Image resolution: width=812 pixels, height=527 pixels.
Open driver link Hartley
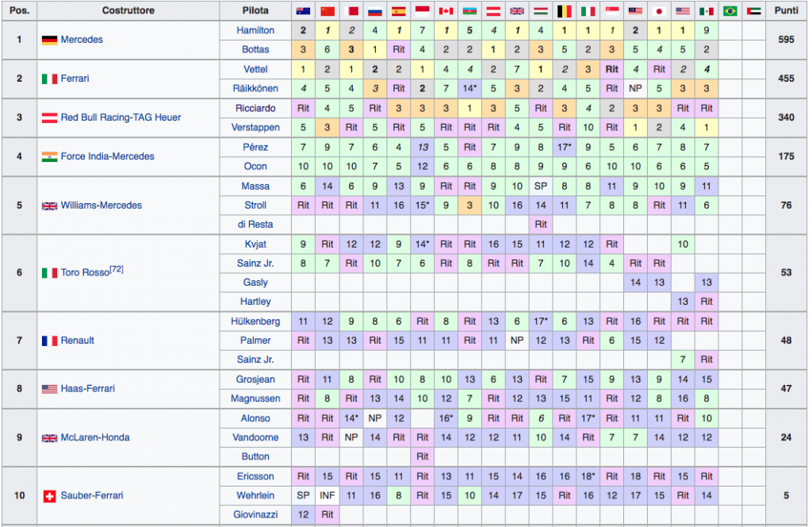pyautogui.click(x=255, y=301)
